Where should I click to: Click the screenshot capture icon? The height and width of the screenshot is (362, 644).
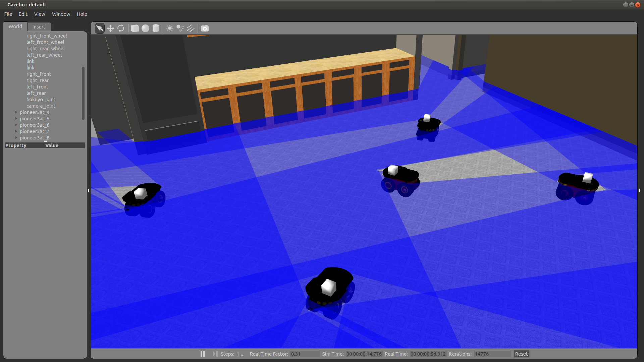click(205, 28)
